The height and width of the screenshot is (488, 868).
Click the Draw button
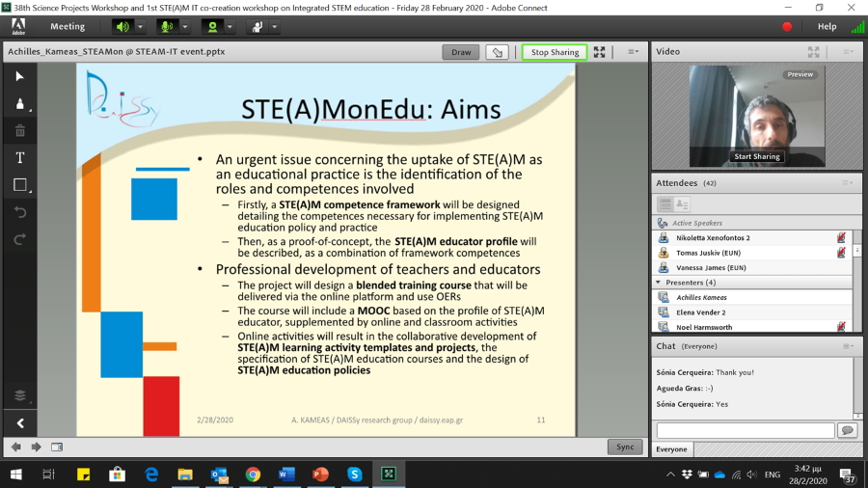click(461, 52)
